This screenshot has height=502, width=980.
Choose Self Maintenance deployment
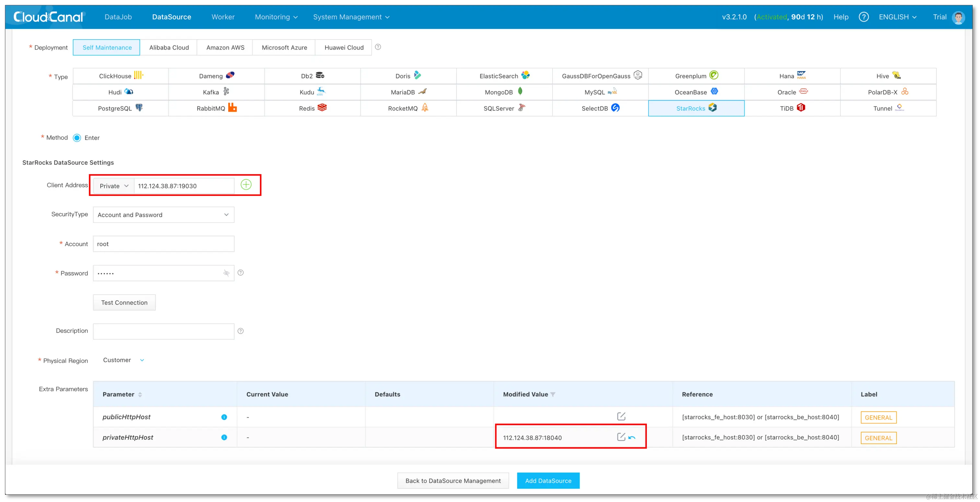[x=107, y=47]
